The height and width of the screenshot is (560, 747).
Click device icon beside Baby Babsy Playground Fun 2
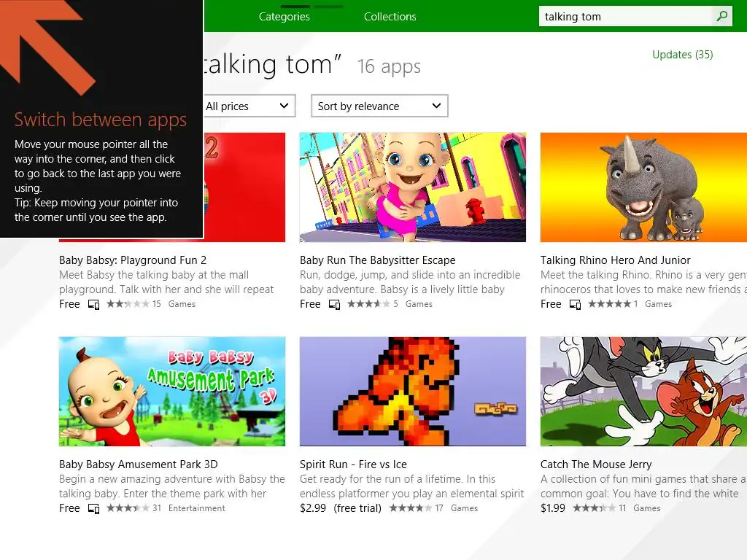point(94,304)
